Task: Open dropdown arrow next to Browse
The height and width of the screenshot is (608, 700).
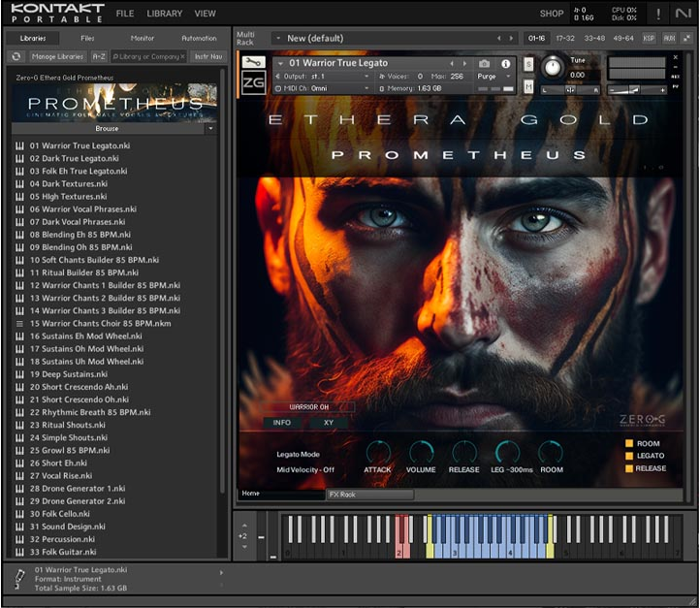Action: pyautogui.click(x=210, y=129)
